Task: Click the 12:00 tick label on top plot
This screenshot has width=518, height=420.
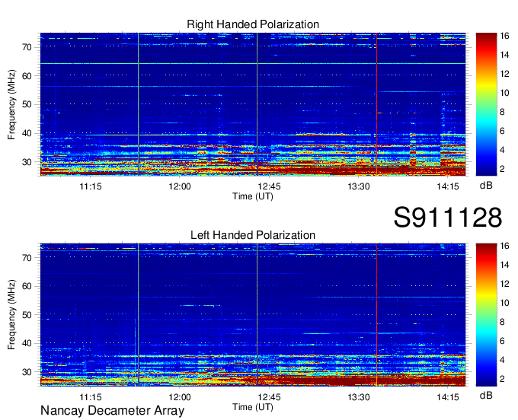Action: (x=180, y=186)
